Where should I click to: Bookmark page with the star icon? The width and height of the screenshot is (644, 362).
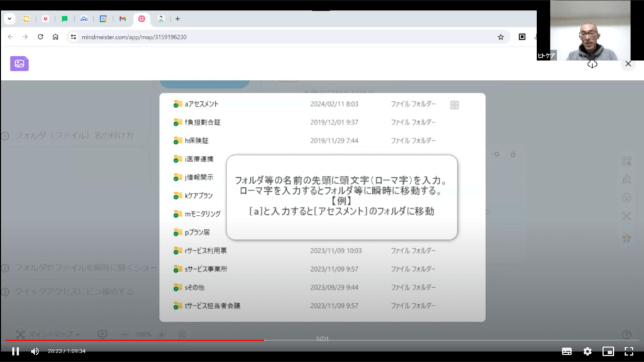coord(501,37)
